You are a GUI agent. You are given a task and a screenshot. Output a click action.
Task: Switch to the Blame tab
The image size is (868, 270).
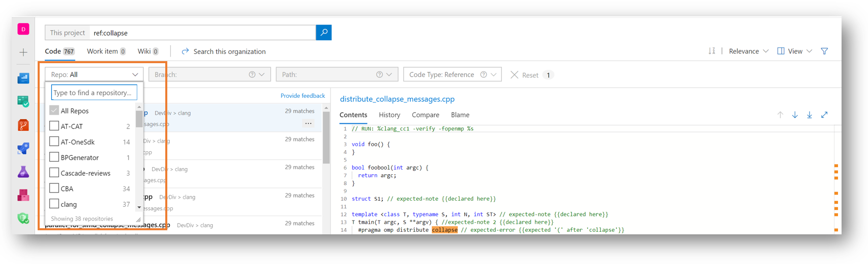point(460,115)
